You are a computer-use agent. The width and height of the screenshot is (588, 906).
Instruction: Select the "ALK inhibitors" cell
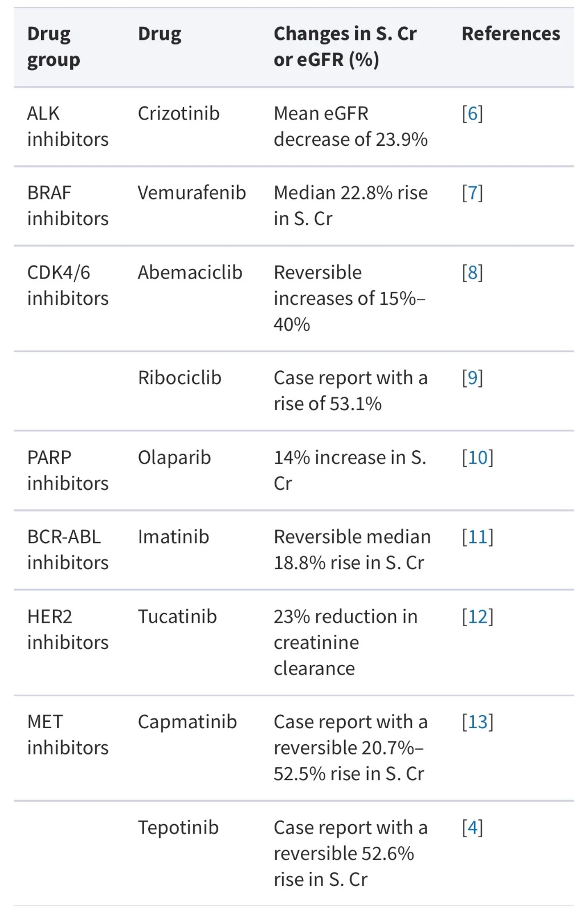[x=67, y=126]
